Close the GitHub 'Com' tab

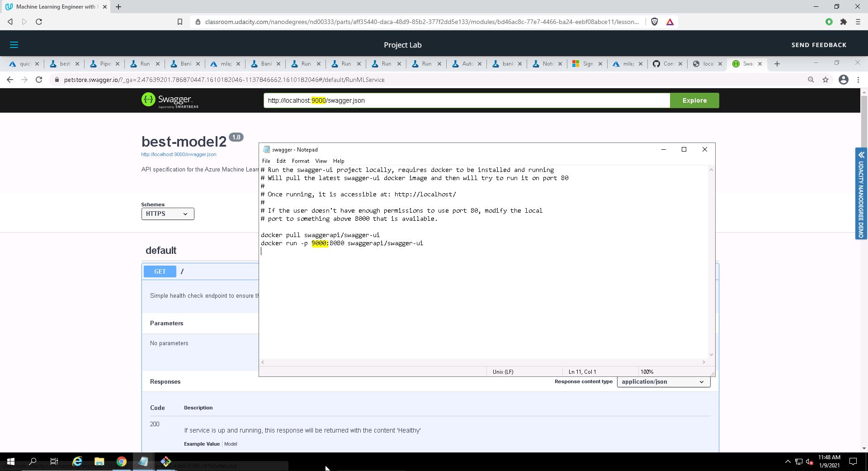pyautogui.click(x=680, y=64)
